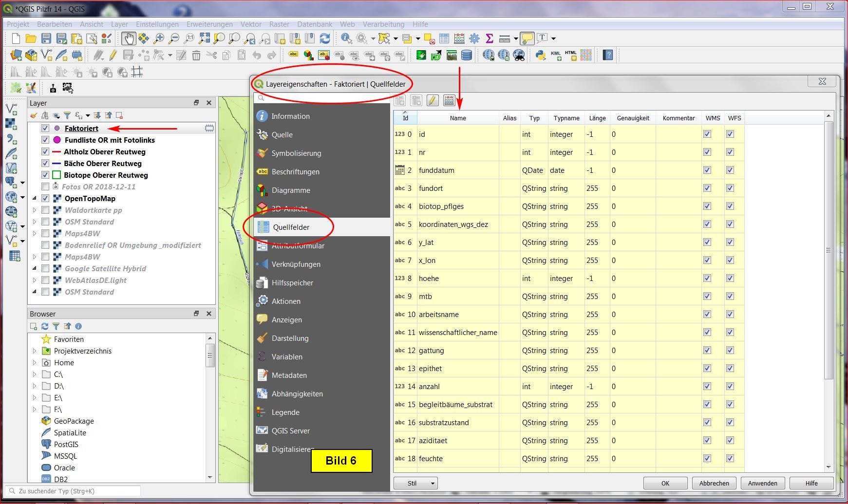Toggle WMS checkbox for funddatum field
The width and height of the screenshot is (848, 504).
tap(707, 170)
